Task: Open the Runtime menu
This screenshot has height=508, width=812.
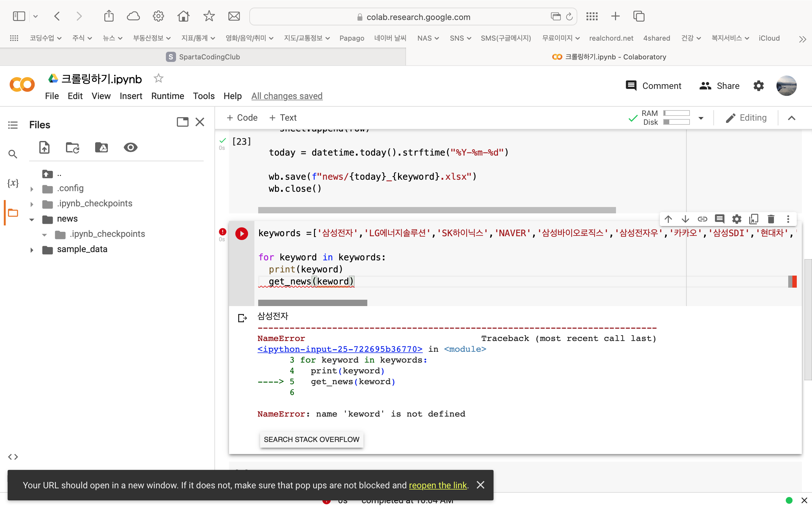Action: (167, 96)
